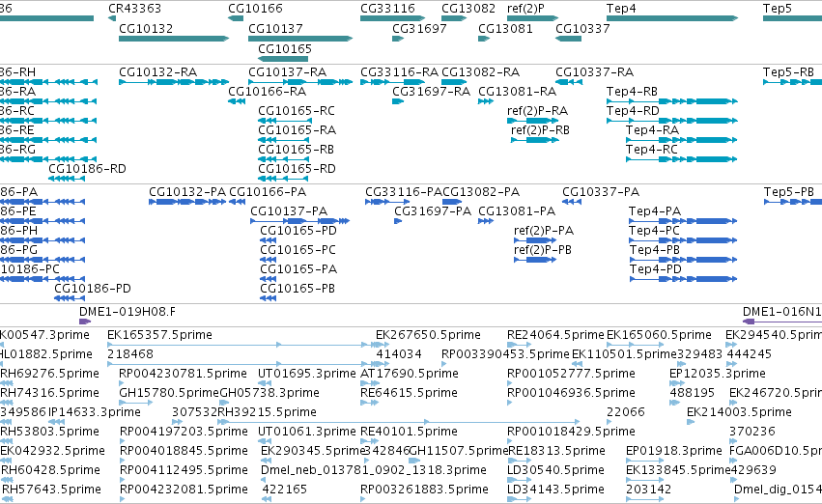Select the CG10337 gene label
Screen dimensions: 822x504
coord(583,28)
